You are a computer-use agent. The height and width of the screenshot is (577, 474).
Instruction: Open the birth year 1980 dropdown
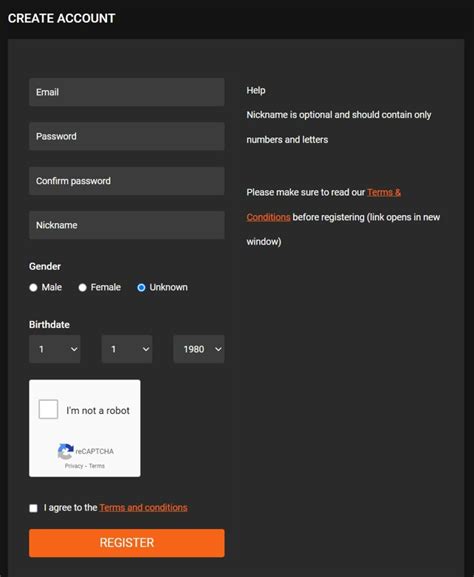click(199, 349)
